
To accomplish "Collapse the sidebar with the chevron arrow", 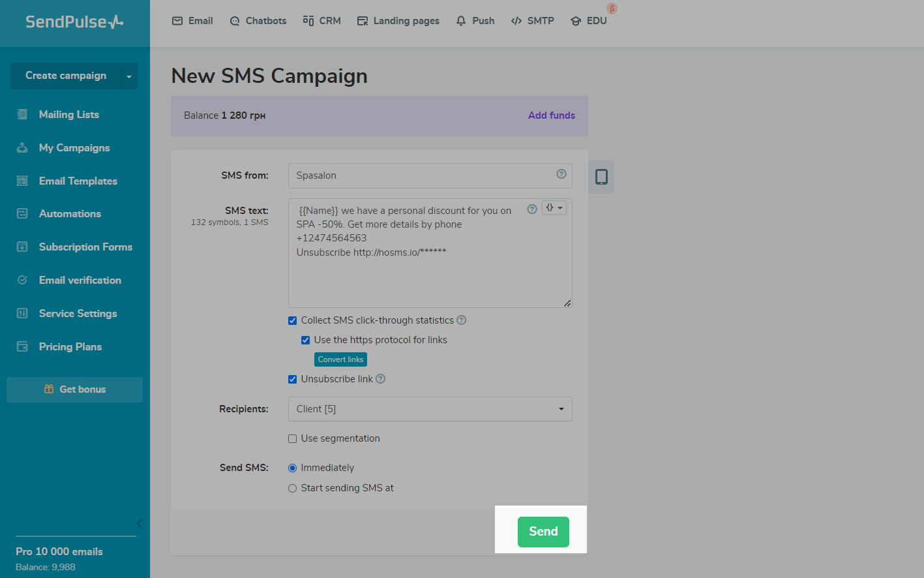I will (x=139, y=523).
